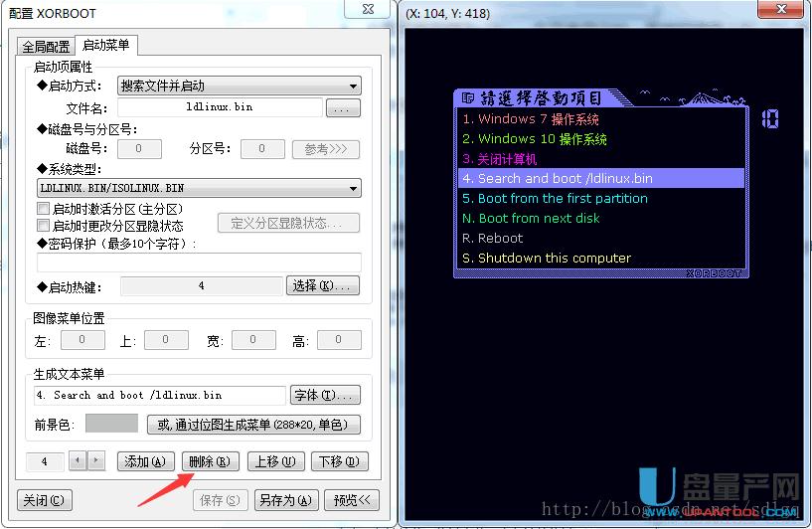Select '4. Search and boot /ldlinux.bin' preview entry
The width and height of the screenshot is (812, 529).
click(601, 178)
